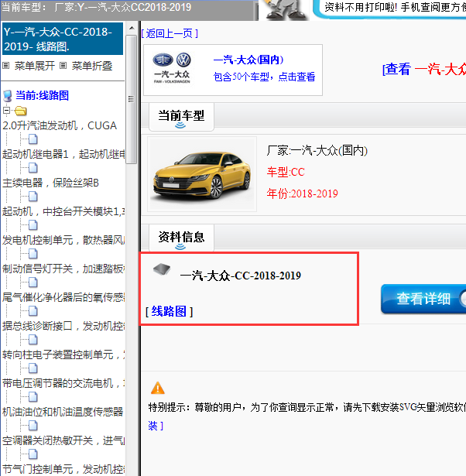Click page icon below 起动机，中控台开关模块 row
The image size is (466, 476).
pos(33,225)
